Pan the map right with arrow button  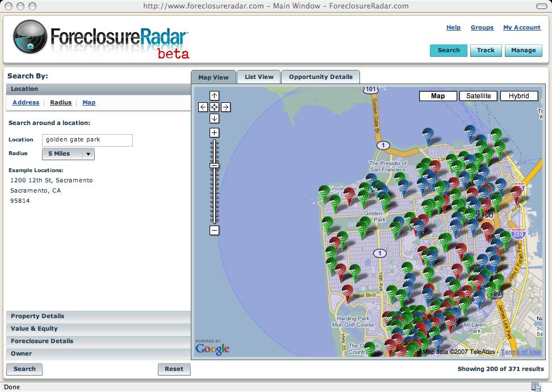pyautogui.click(x=225, y=107)
